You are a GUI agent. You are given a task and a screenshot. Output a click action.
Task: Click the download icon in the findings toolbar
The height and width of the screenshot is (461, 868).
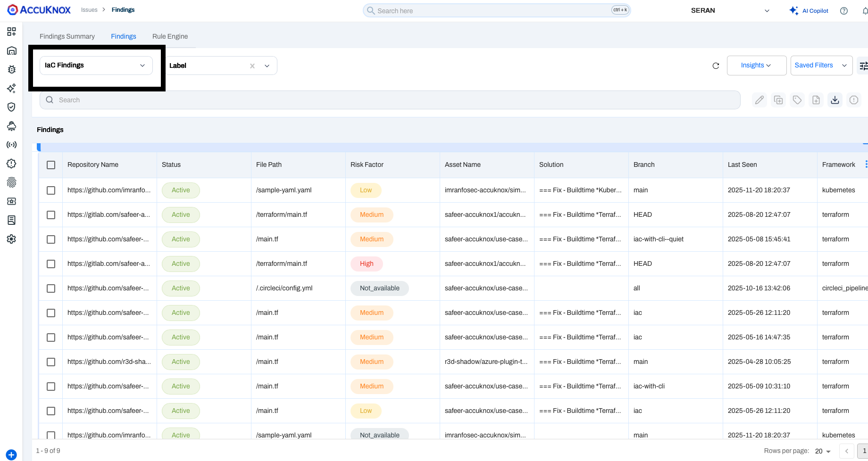[x=835, y=100]
